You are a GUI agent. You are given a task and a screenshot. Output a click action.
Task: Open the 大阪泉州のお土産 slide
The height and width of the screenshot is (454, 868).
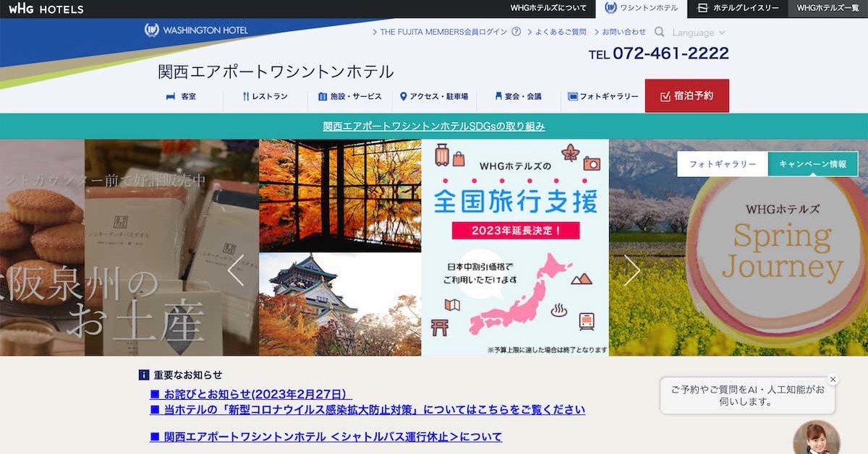point(129,247)
